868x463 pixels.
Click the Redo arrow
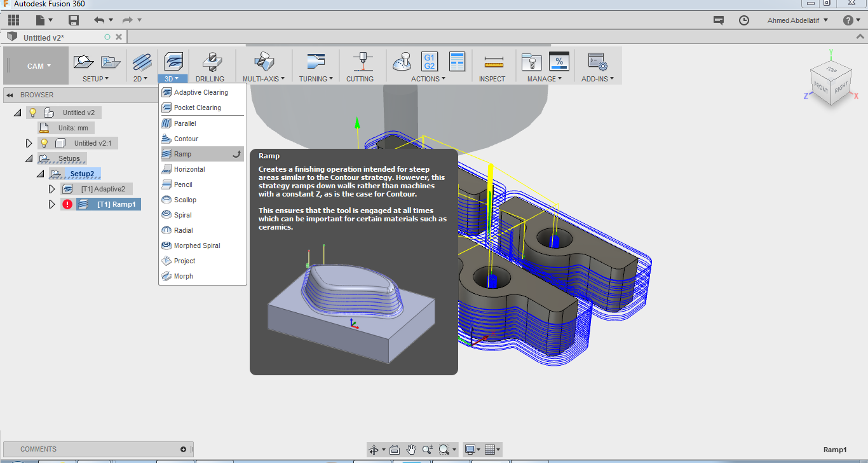(x=127, y=20)
